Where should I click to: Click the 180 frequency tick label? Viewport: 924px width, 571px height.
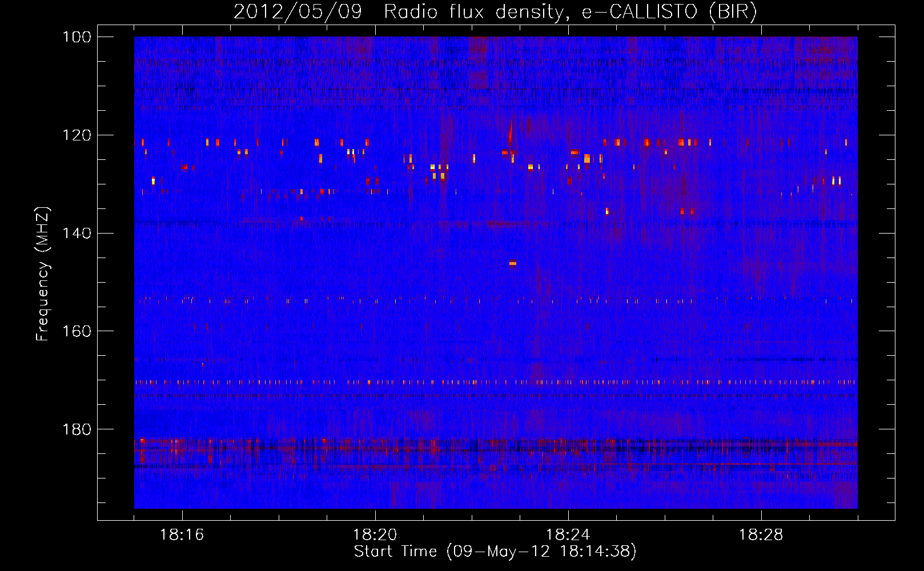[x=77, y=429]
